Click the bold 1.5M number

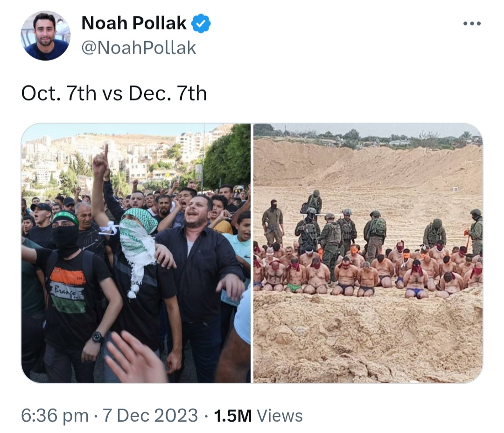tap(233, 416)
